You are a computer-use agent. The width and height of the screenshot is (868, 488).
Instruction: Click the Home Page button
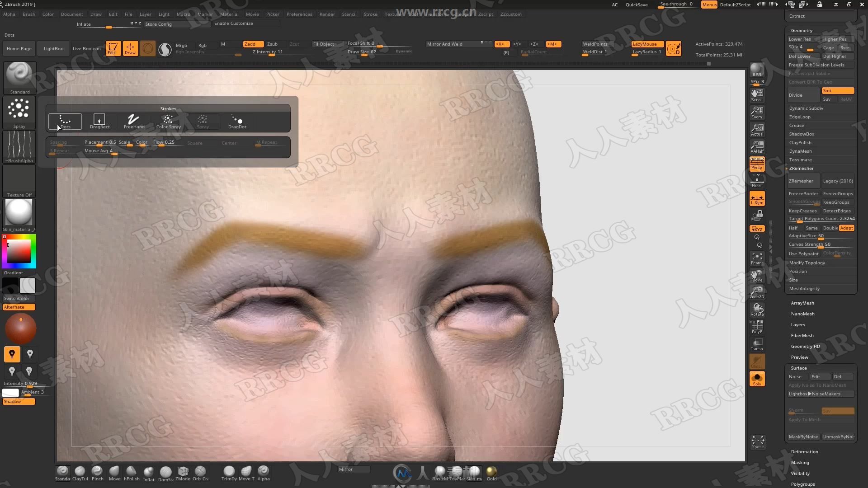[x=19, y=48]
